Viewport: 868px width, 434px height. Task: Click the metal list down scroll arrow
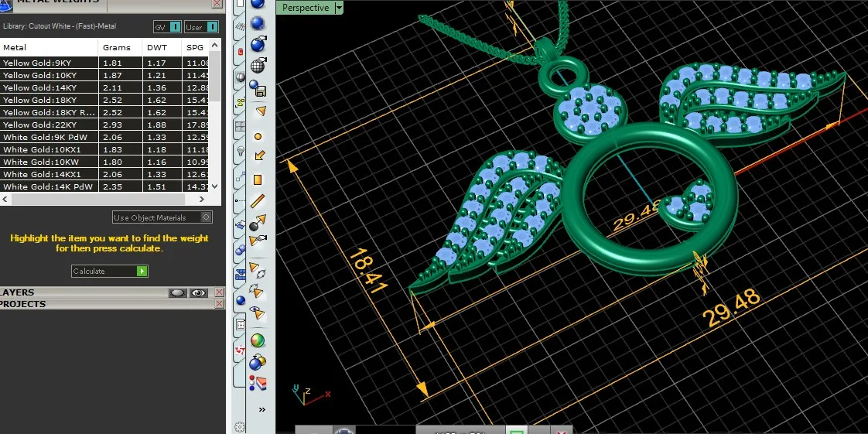point(215,186)
